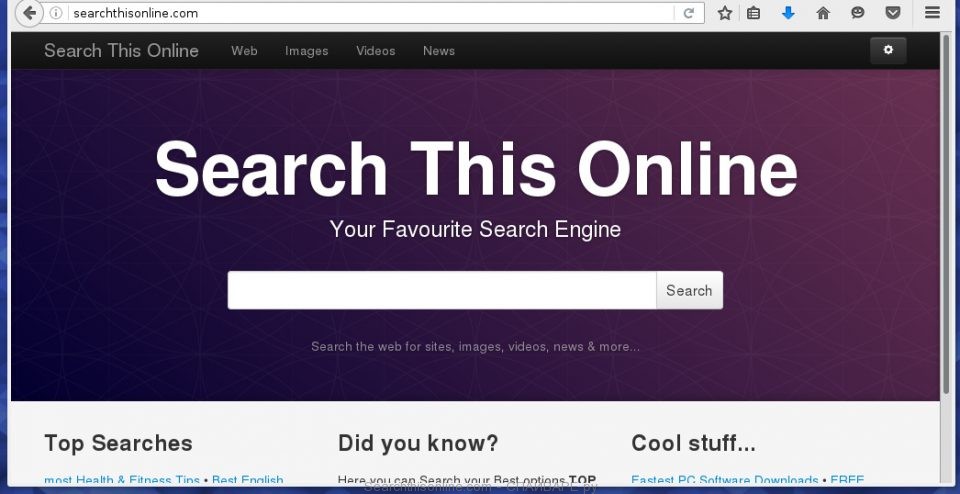This screenshot has width=960, height=494.
Task: Open site information icon in address bar
Action: [56, 13]
